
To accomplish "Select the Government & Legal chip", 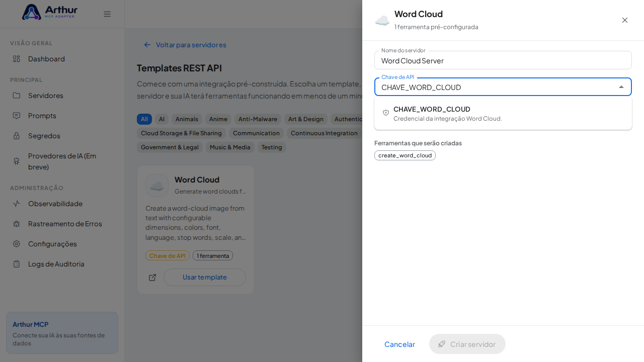I will coord(170,147).
